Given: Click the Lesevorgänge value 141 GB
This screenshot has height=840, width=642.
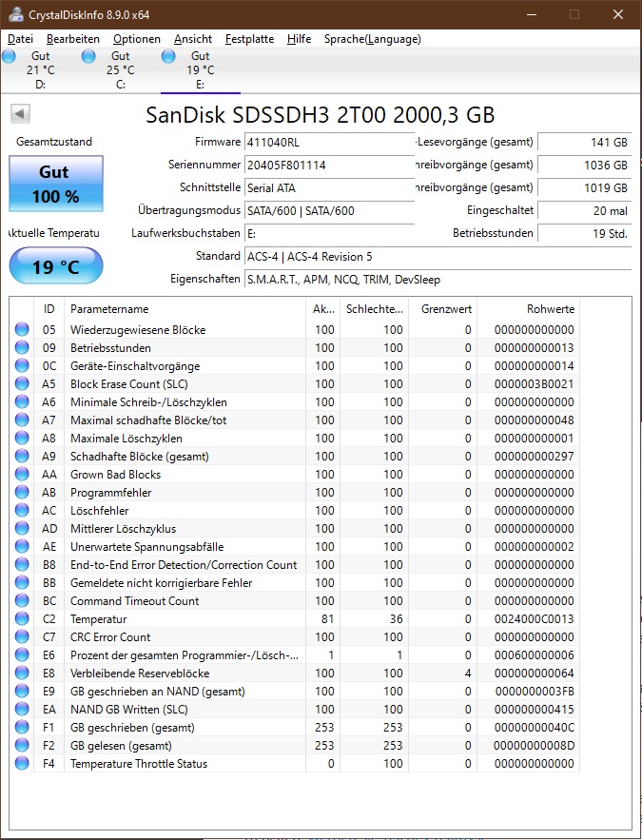Looking at the screenshot, I should [x=585, y=143].
